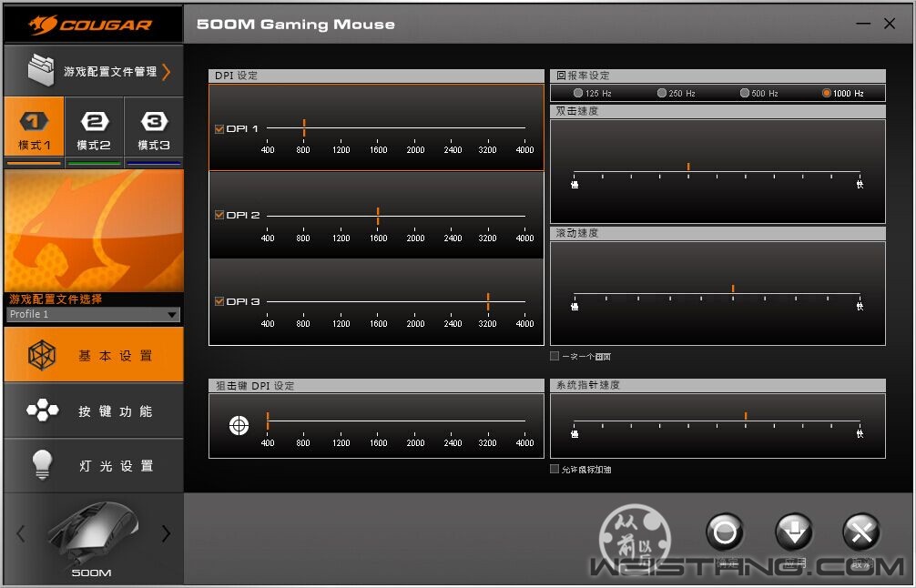
Task: Click the 1200 tick on DPI 3 scale
Action: (x=341, y=323)
